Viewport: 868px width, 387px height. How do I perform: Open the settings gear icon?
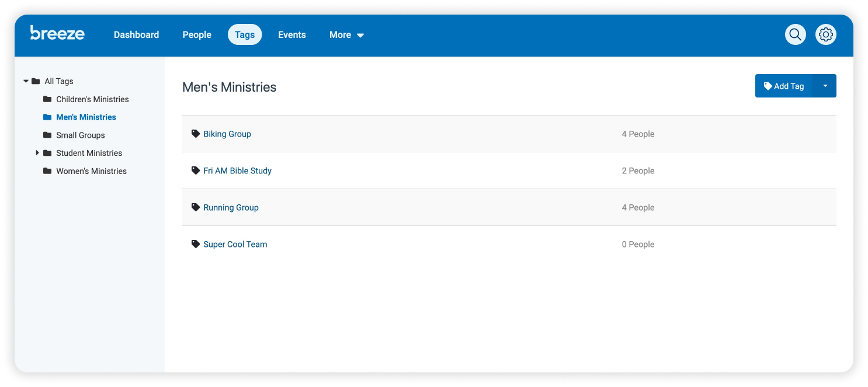click(825, 34)
